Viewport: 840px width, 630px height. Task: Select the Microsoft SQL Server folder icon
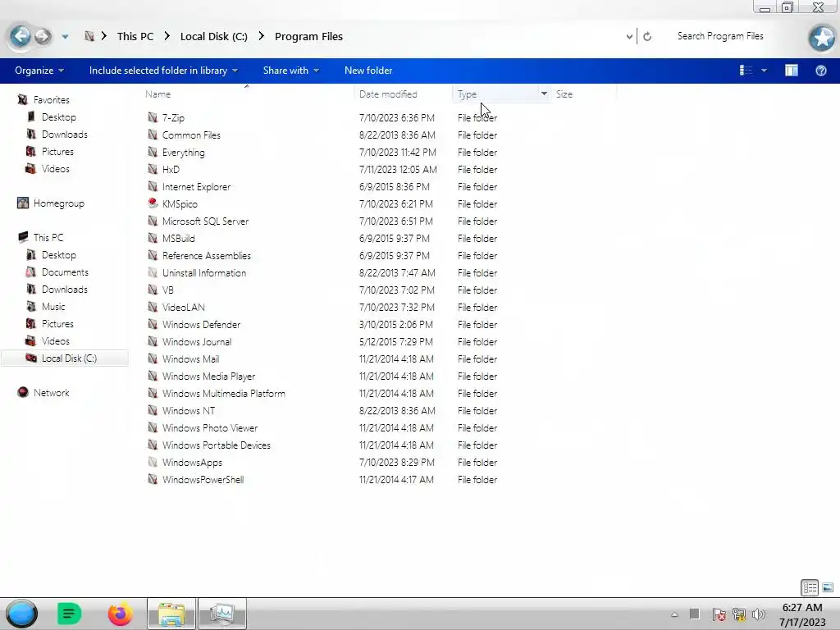click(153, 221)
